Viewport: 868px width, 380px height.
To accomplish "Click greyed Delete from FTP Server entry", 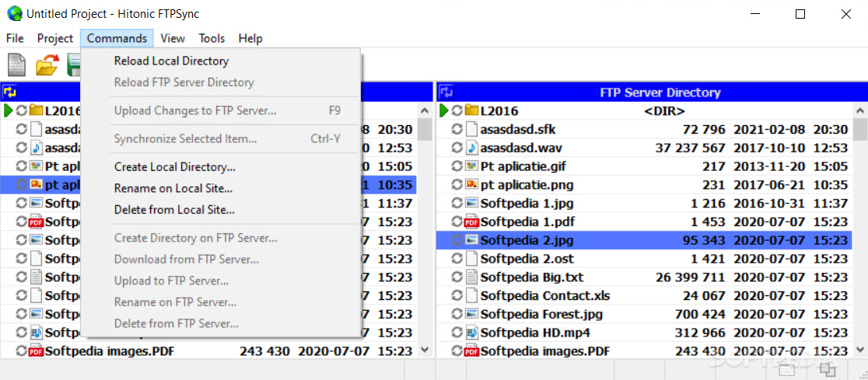I will pos(221,323).
